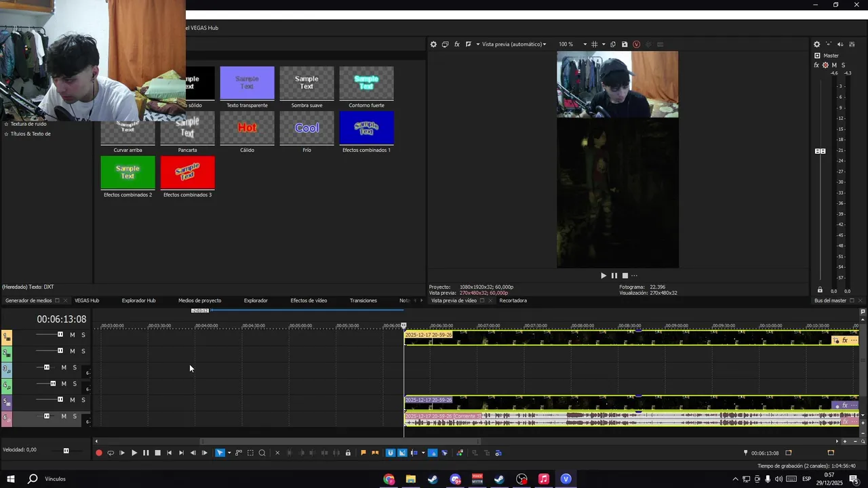This screenshot has width=868, height=488.
Task: Toggle preview grid overlay icon
Action: pos(595,44)
